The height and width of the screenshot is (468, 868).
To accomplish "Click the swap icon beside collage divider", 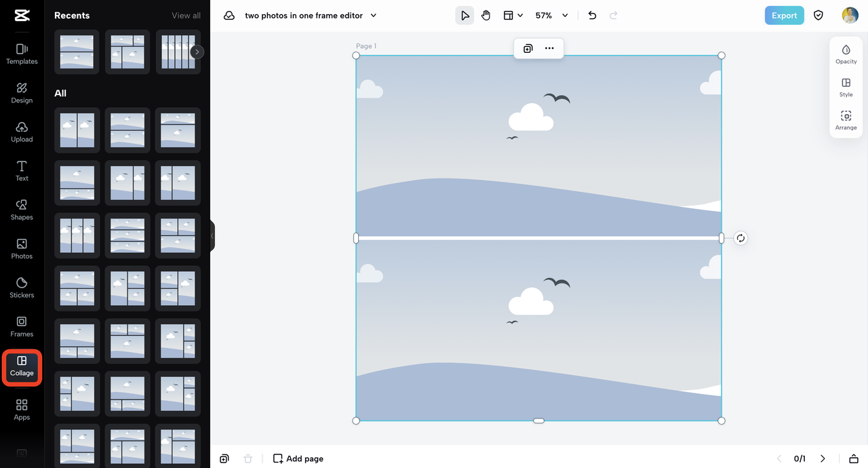I will pyautogui.click(x=741, y=238).
